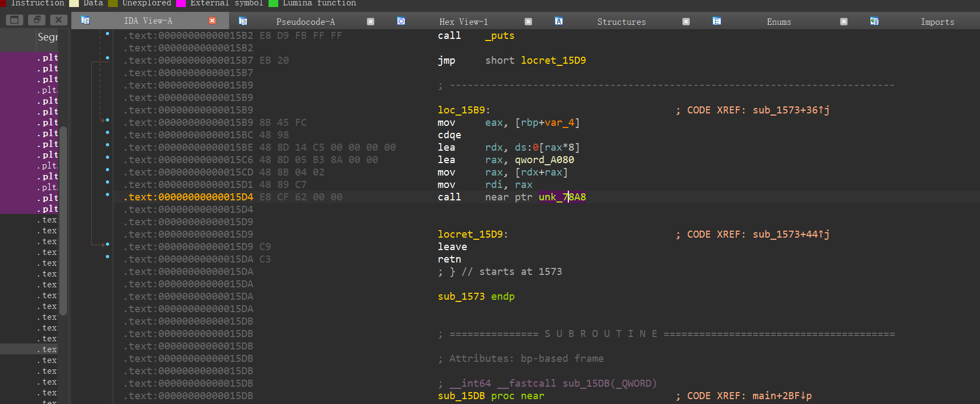This screenshot has width=980, height=404.
Task: Open the Enums tab
Action: click(779, 22)
